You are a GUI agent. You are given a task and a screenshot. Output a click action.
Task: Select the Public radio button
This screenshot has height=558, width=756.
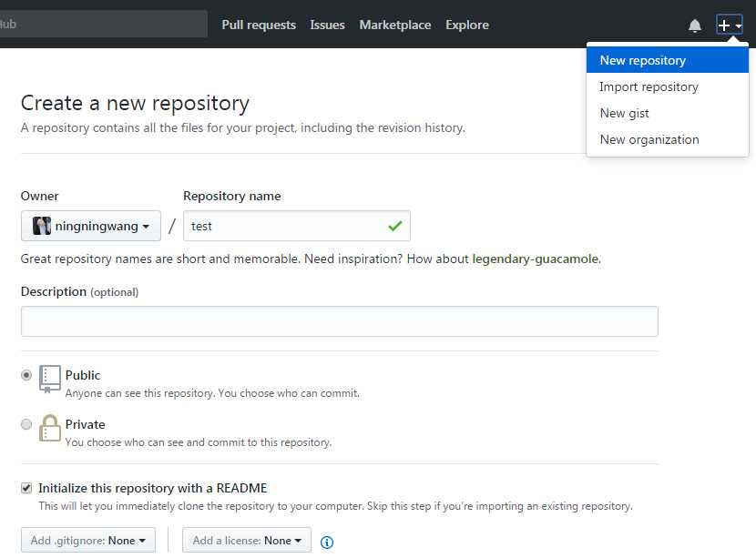pyautogui.click(x=26, y=375)
